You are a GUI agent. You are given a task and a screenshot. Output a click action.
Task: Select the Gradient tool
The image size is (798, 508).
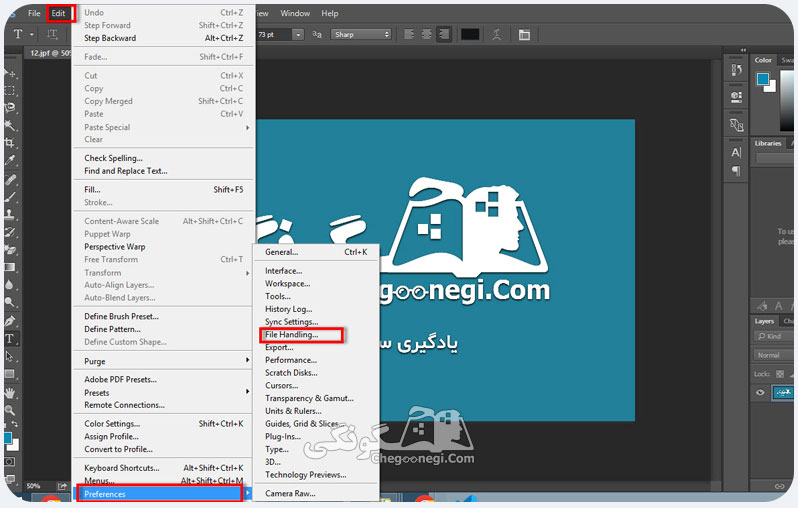coord(10,267)
